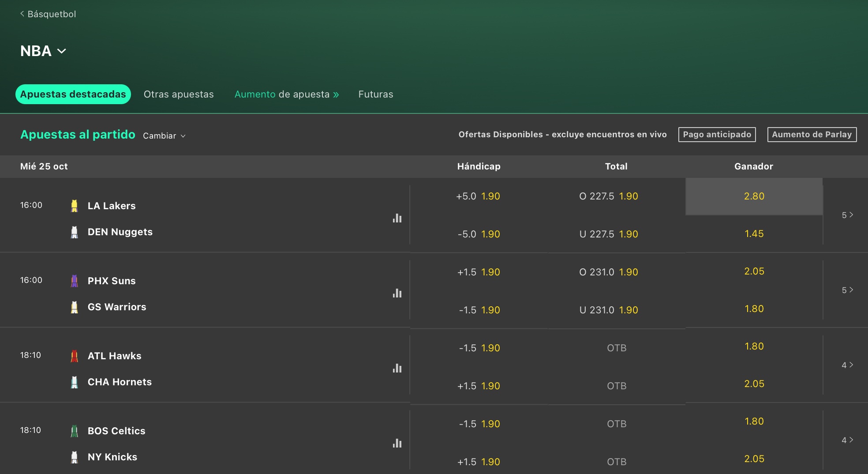Click the Pago anticipado offer button
Screen dimensions: 868x474
tap(717, 135)
